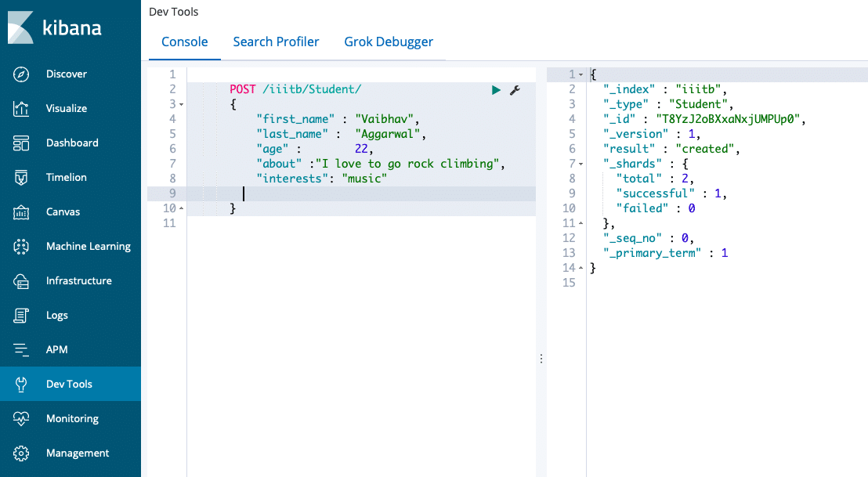Click the Management gear icon
868x477 pixels.
21,454
